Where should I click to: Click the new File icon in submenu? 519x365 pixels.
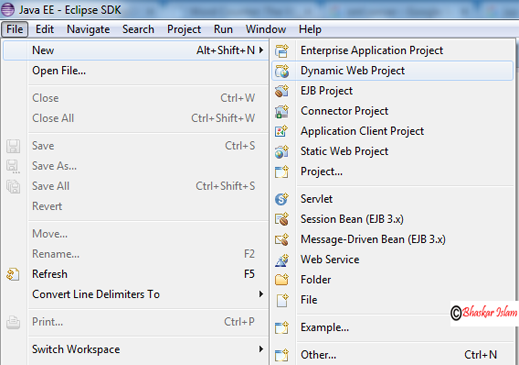click(x=282, y=300)
